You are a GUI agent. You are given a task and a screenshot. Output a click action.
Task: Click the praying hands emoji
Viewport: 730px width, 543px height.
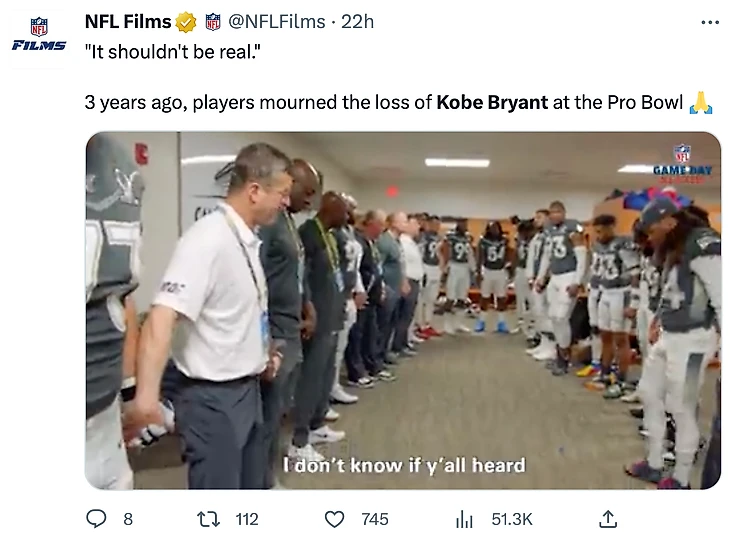point(701,103)
